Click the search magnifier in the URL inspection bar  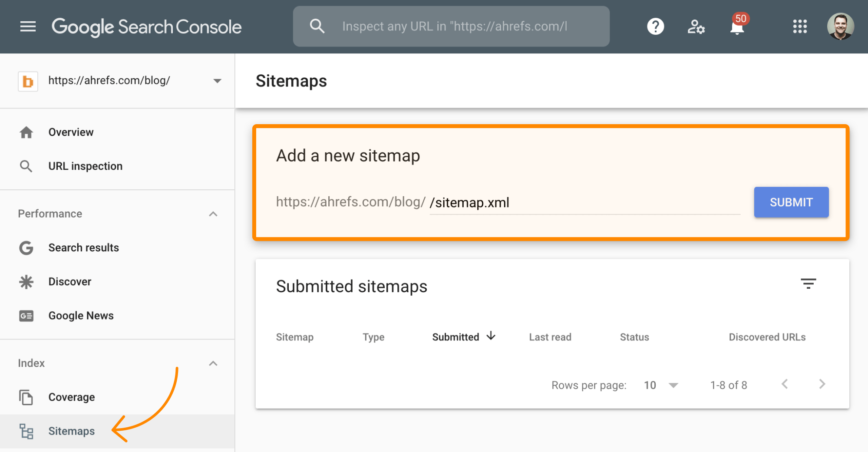(x=317, y=26)
